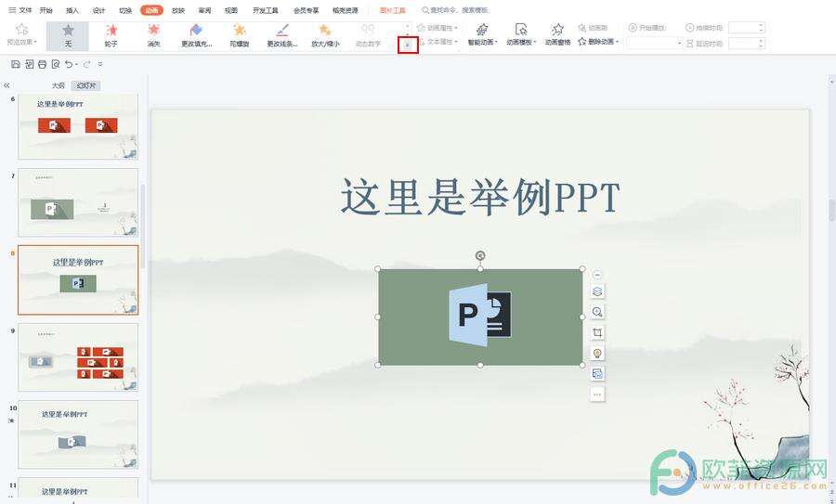Click the slide title 这里是举例PPT
The width and height of the screenshot is (836, 504).
(x=480, y=197)
